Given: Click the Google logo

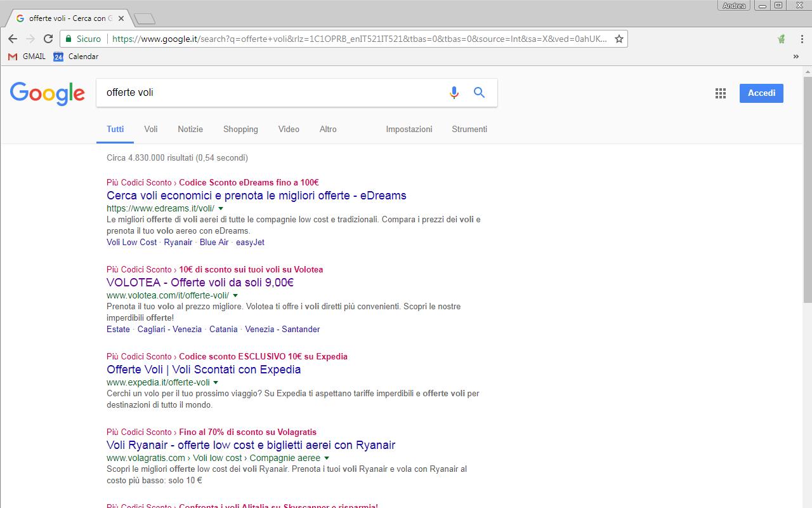Looking at the screenshot, I should pos(48,93).
